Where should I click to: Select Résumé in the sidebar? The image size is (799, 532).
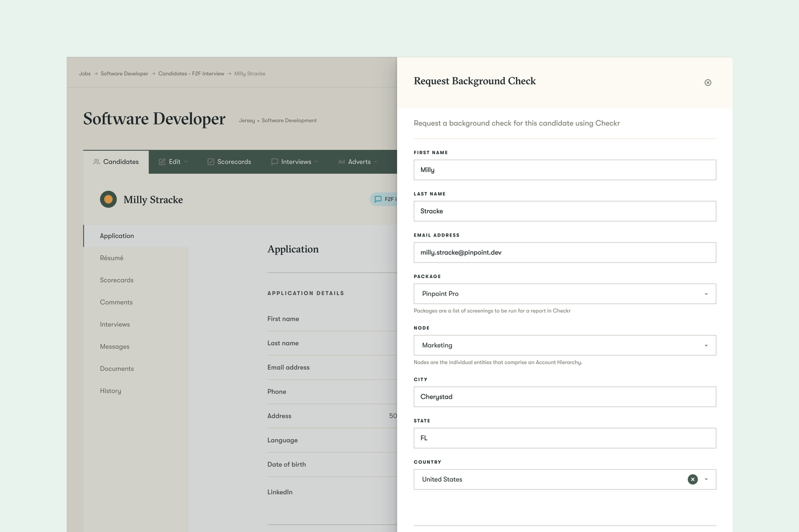111,258
